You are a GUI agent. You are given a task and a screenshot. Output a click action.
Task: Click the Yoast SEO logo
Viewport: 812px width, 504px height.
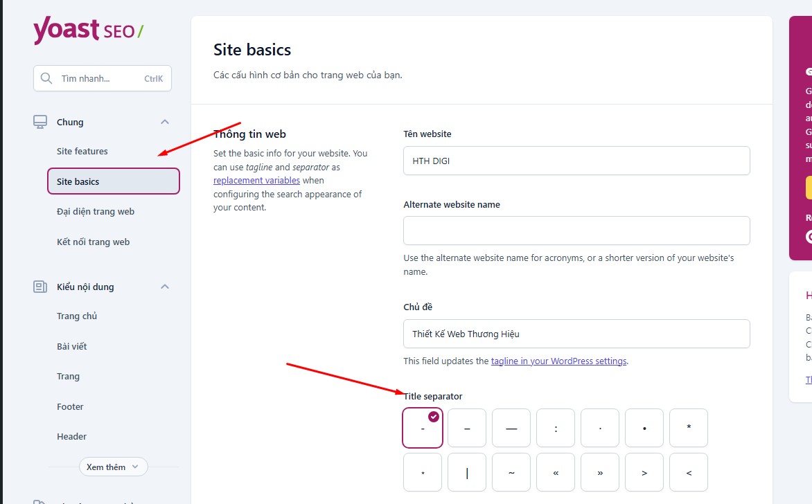pyautogui.click(x=89, y=31)
